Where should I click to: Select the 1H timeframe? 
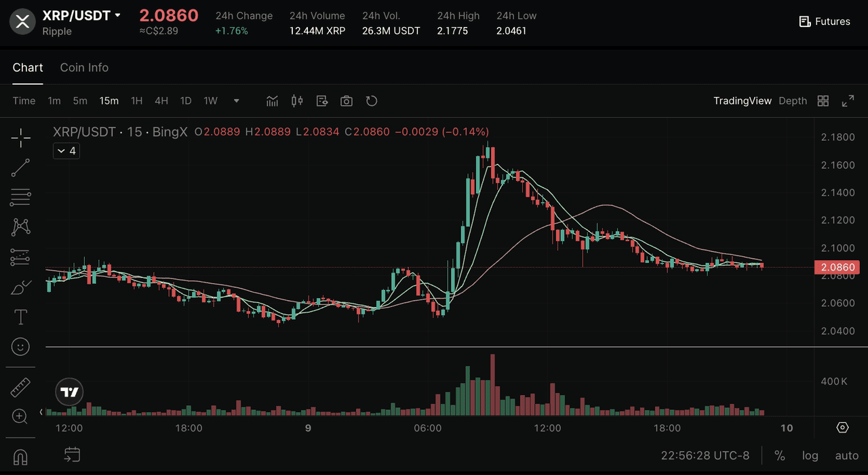(x=136, y=101)
